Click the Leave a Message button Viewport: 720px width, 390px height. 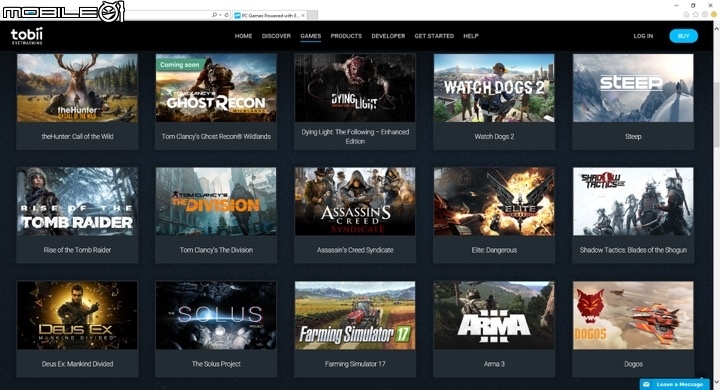[x=675, y=384]
